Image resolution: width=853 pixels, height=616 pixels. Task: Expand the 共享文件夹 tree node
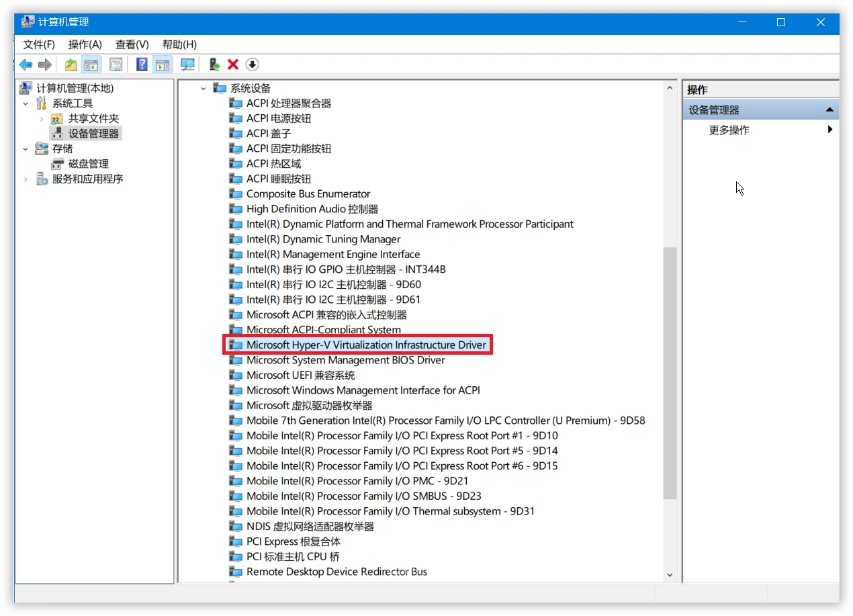tap(42, 119)
